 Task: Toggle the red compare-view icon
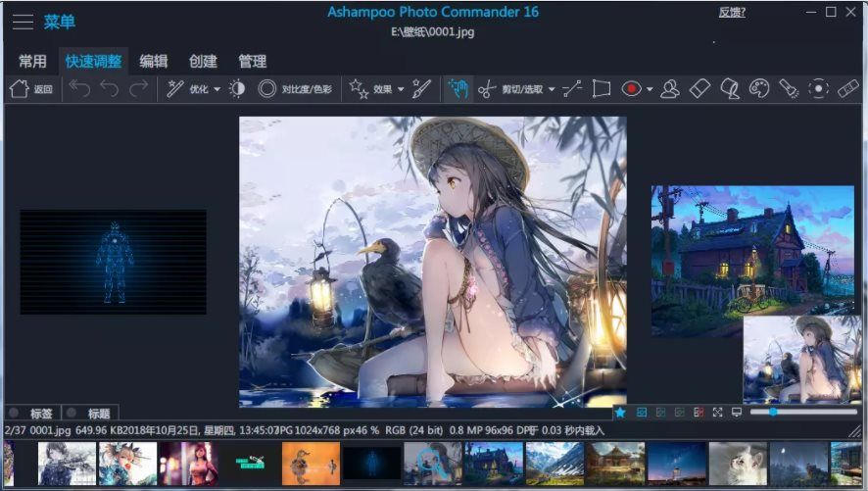699,413
